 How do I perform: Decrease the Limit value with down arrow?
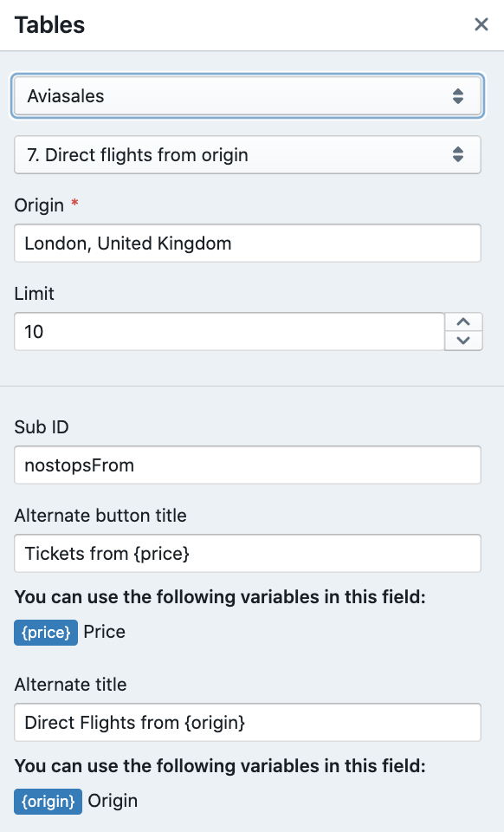click(463, 341)
